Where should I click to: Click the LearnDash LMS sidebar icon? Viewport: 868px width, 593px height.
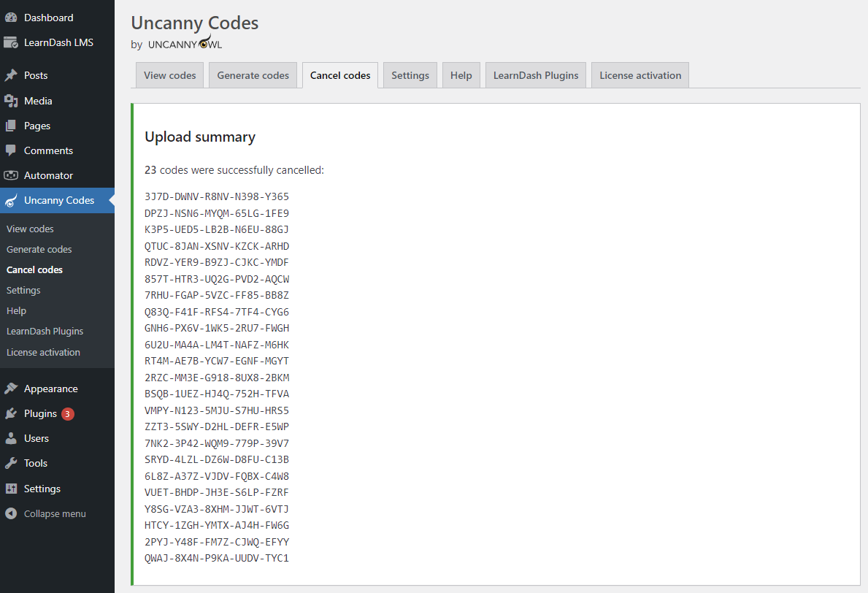11,42
